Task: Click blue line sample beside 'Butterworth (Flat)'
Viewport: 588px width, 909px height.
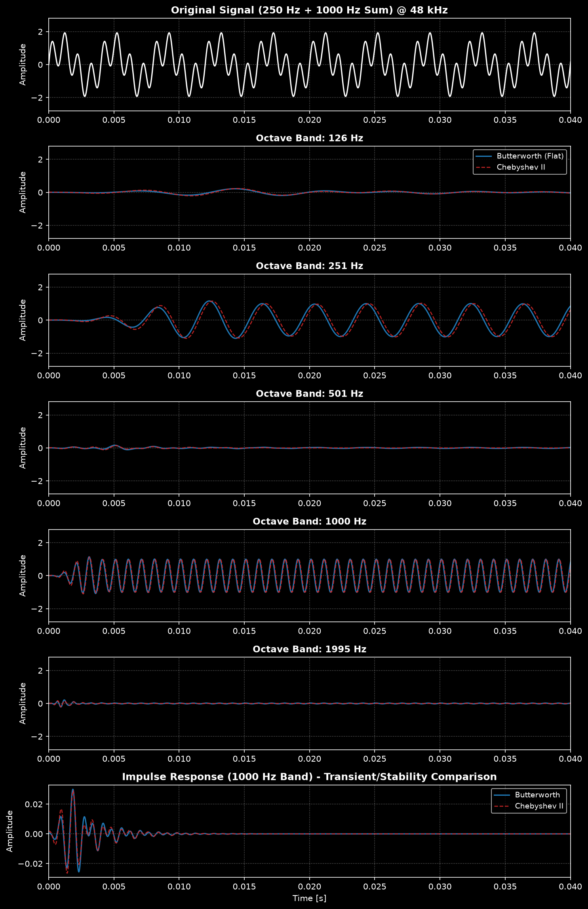Action: [484, 156]
